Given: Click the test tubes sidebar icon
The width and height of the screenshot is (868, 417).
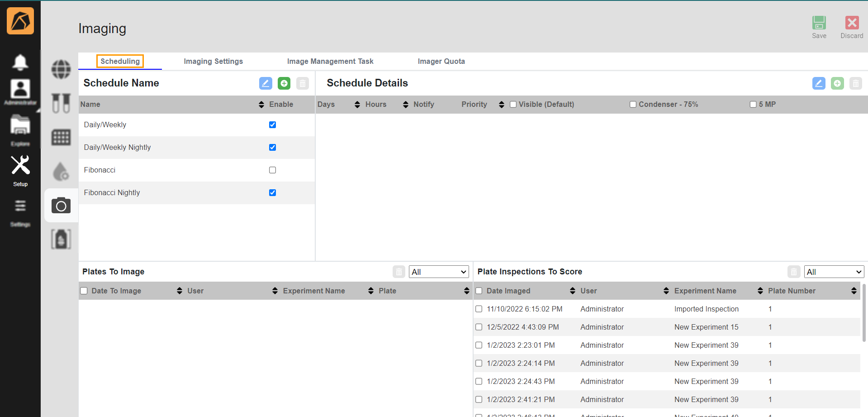Looking at the screenshot, I should pyautogui.click(x=61, y=103).
